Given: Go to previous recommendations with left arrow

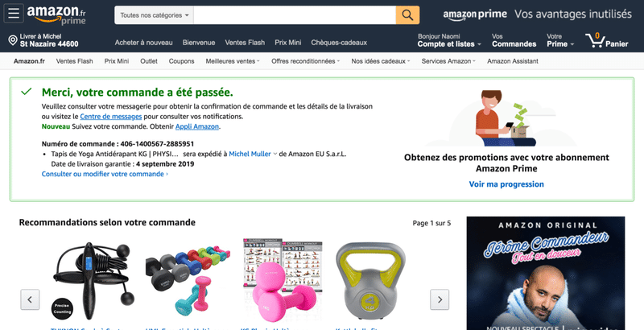Looking at the screenshot, I should click(30, 299).
